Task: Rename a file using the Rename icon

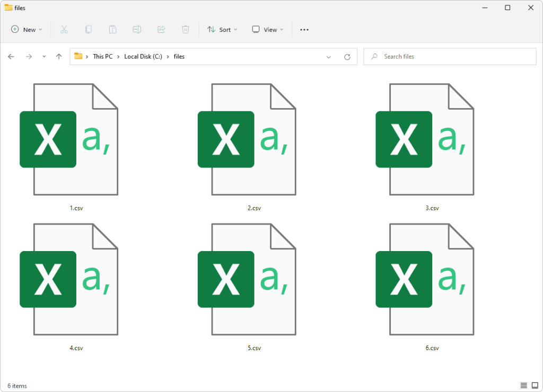Action: [137, 29]
